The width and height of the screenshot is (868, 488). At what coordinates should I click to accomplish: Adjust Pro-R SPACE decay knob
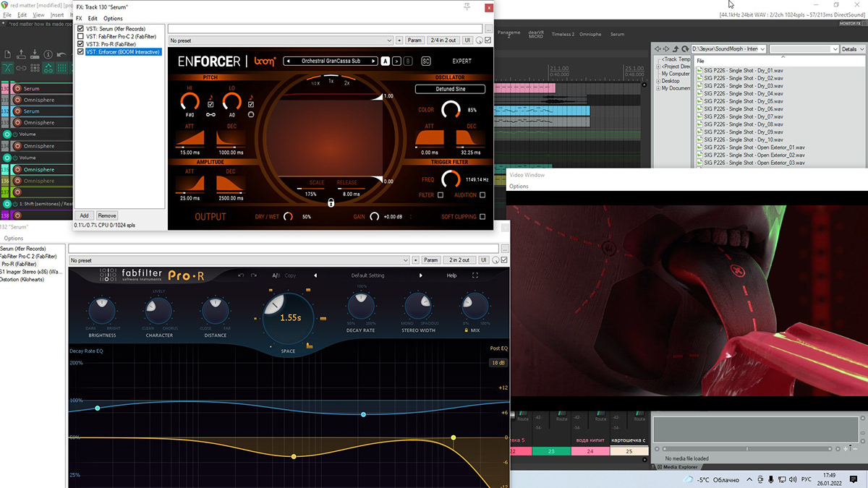point(289,317)
